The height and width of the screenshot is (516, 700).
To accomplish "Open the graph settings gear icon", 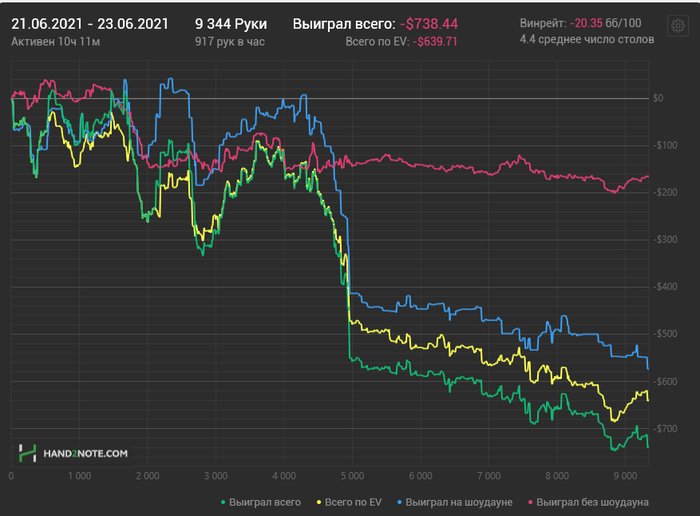I will click(678, 26).
